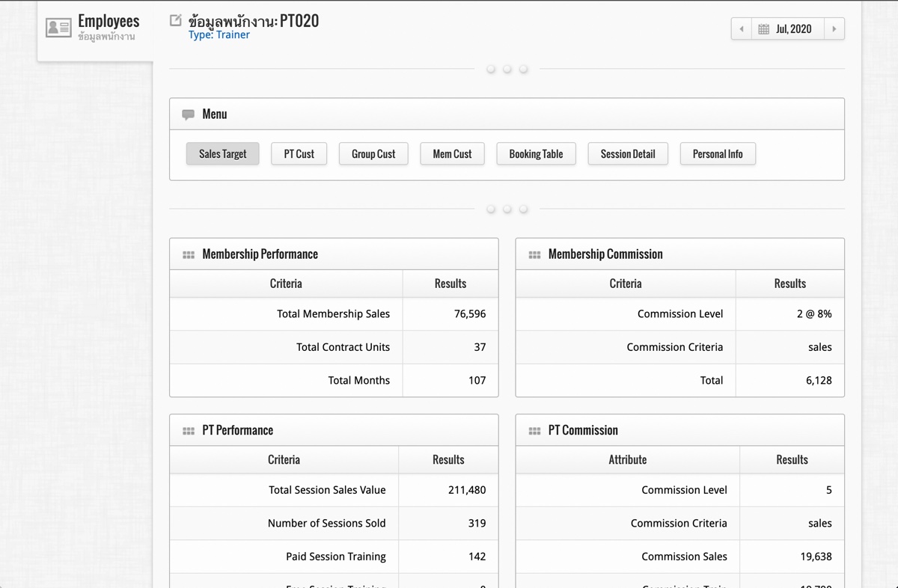Viewport: 898px width, 588px height.
Task: Open Personal Info page
Action: (x=718, y=154)
